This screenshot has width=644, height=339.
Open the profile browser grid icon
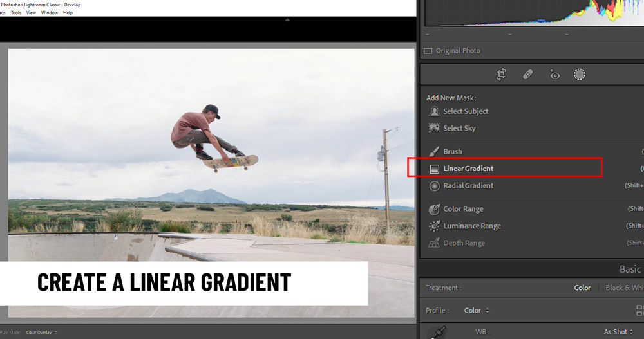tap(640, 310)
